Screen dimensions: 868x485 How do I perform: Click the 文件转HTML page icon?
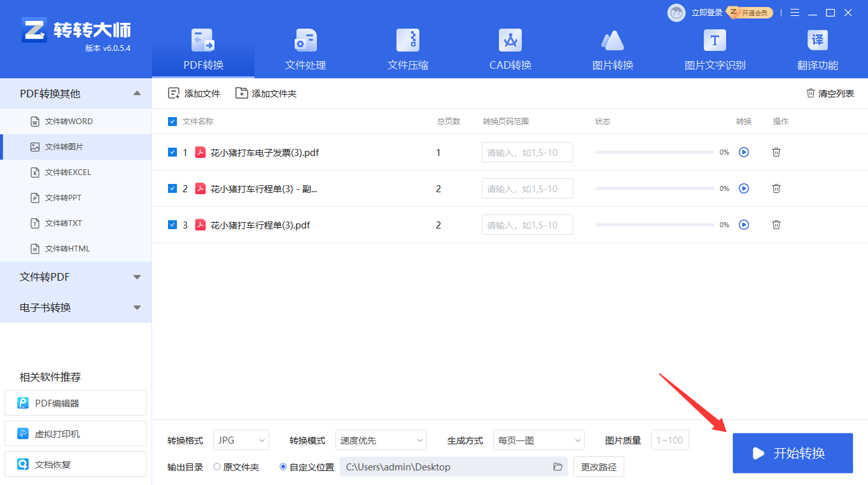tap(35, 249)
